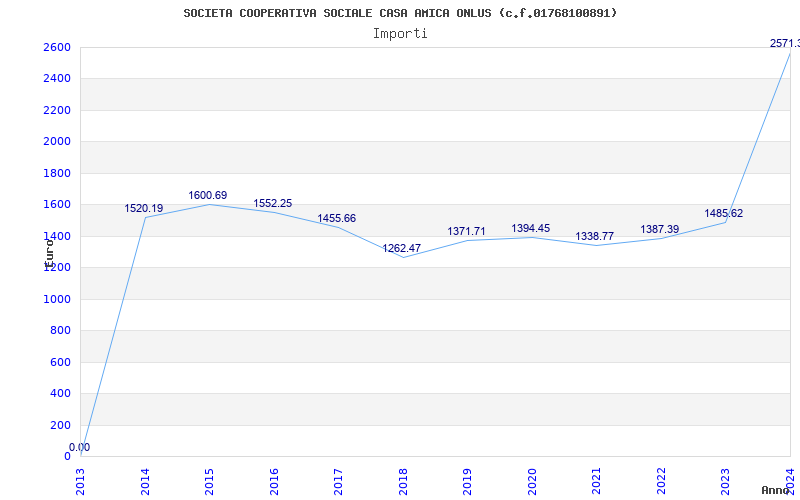Click the 2024 year axis label
This screenshot has width=800, height=500.
[x=790, y=481]
